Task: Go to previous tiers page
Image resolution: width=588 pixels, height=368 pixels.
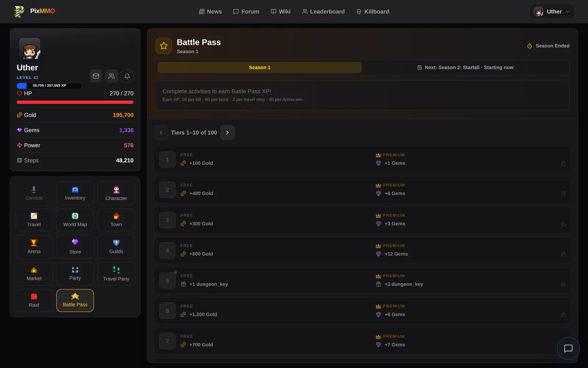Action: tap(161, 132)
